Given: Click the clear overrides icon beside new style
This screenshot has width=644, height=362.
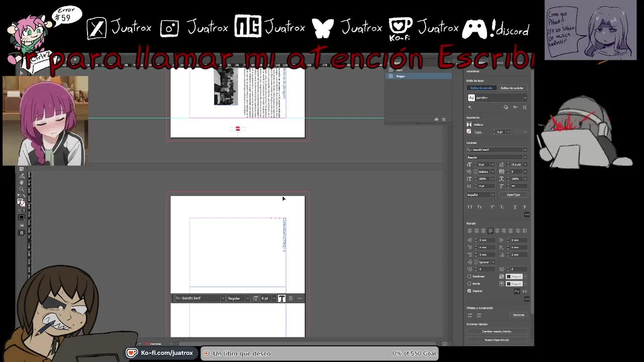Looking at the screenshot, I should [x=515, y=107].
